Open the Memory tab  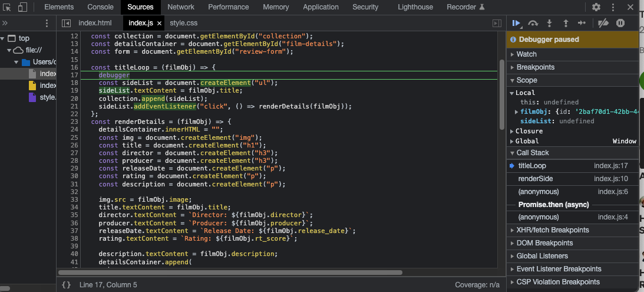point(276,7)
